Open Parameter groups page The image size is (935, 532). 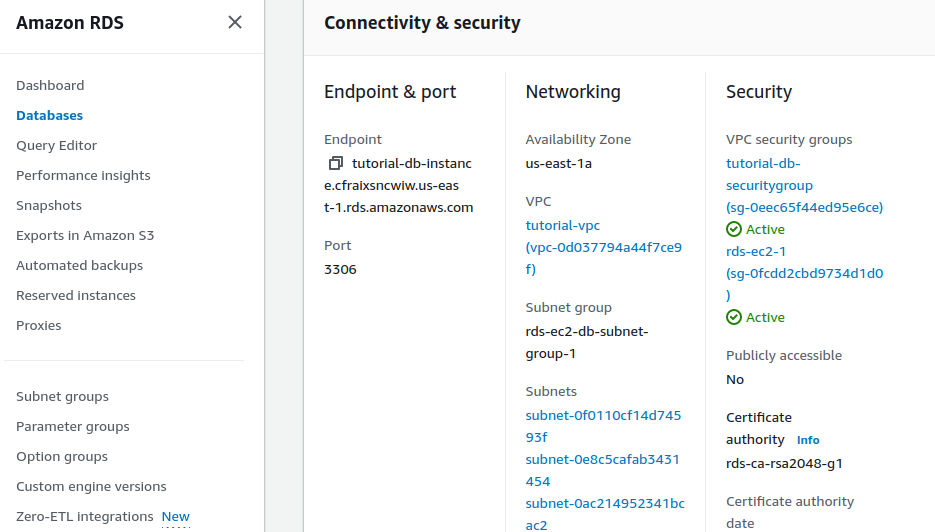pos(73,427)
